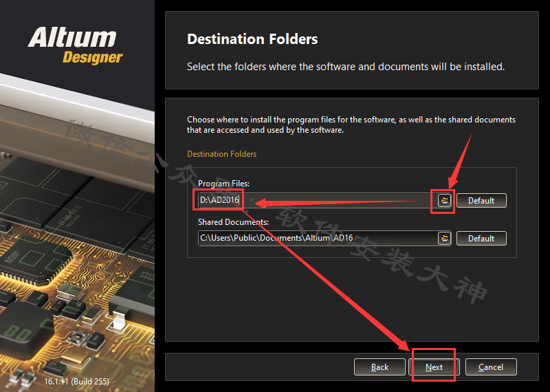Go to the previous step with Back

(379, 367)
